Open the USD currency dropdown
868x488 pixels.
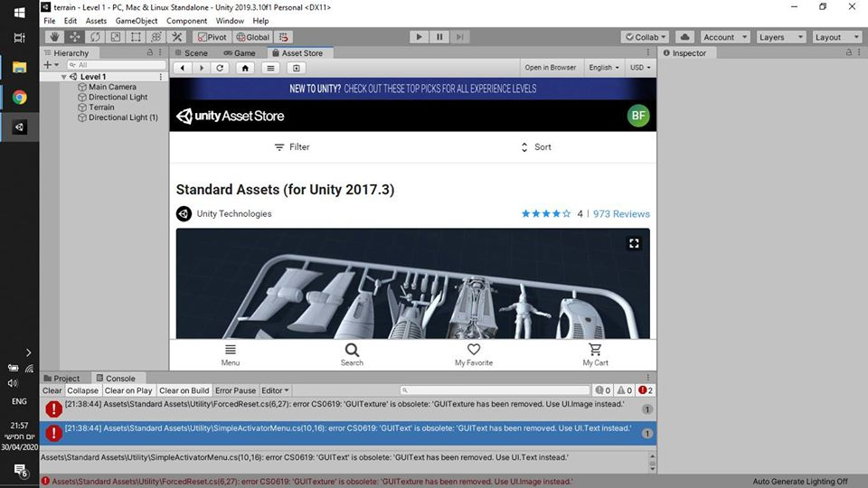[x=640, y=68]
